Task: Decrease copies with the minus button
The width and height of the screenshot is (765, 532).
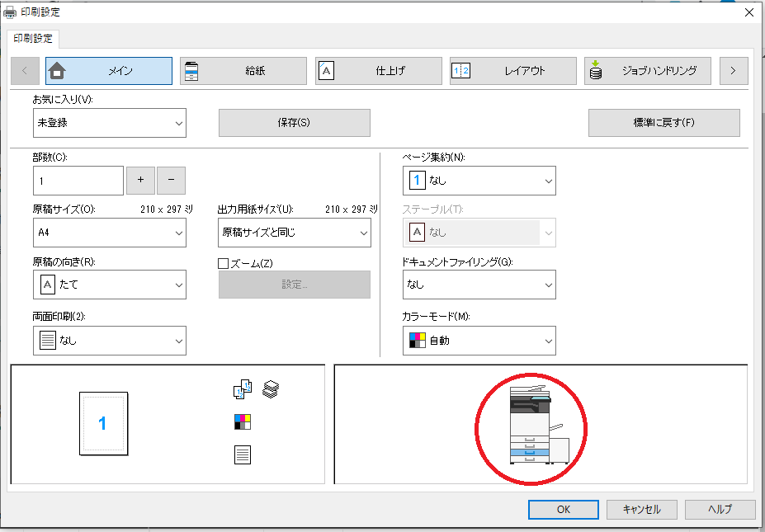Action: [x=171, y=180]
